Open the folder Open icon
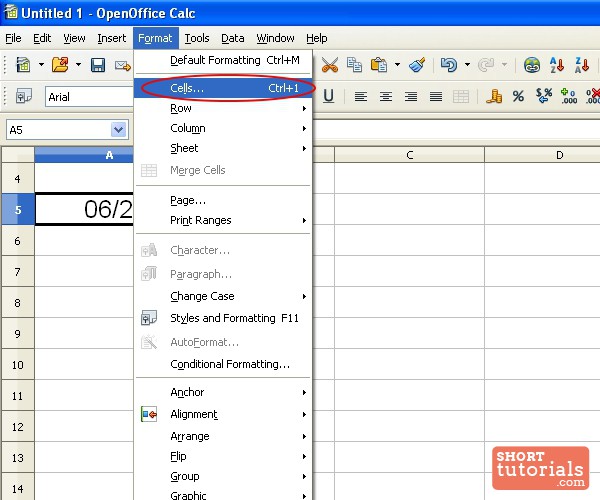Screen dimensions: 600x500 (60, 65)
